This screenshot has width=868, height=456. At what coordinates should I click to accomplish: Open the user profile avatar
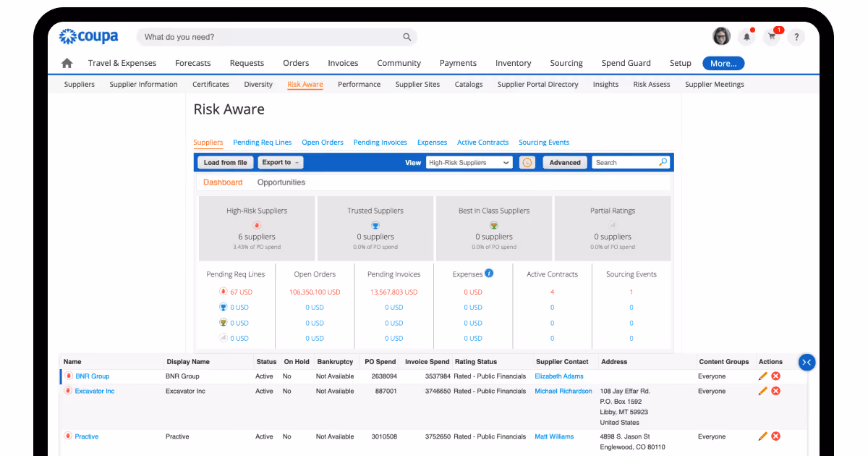pos(721,36)
